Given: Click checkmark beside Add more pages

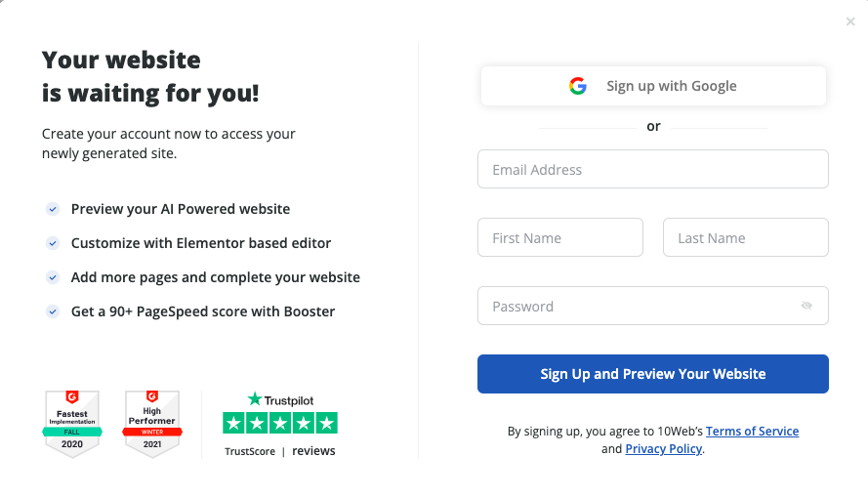Looking at the screenshot, I should [x=53, y=277].
